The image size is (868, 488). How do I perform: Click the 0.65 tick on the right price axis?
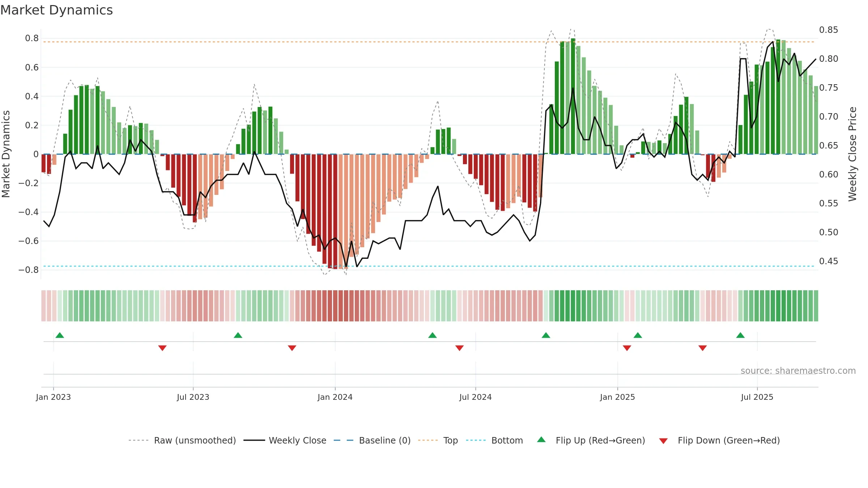[x=829, y=145]
